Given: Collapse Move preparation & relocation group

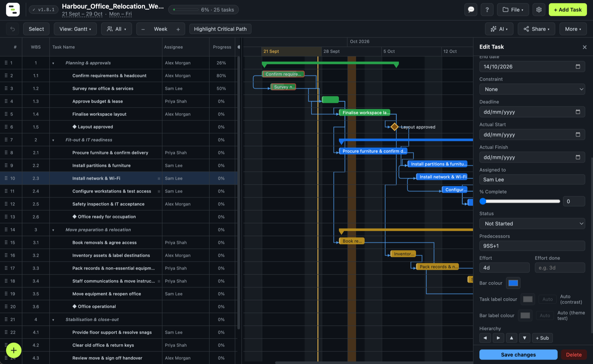Looking at the screenshot, I should (53, 230).
